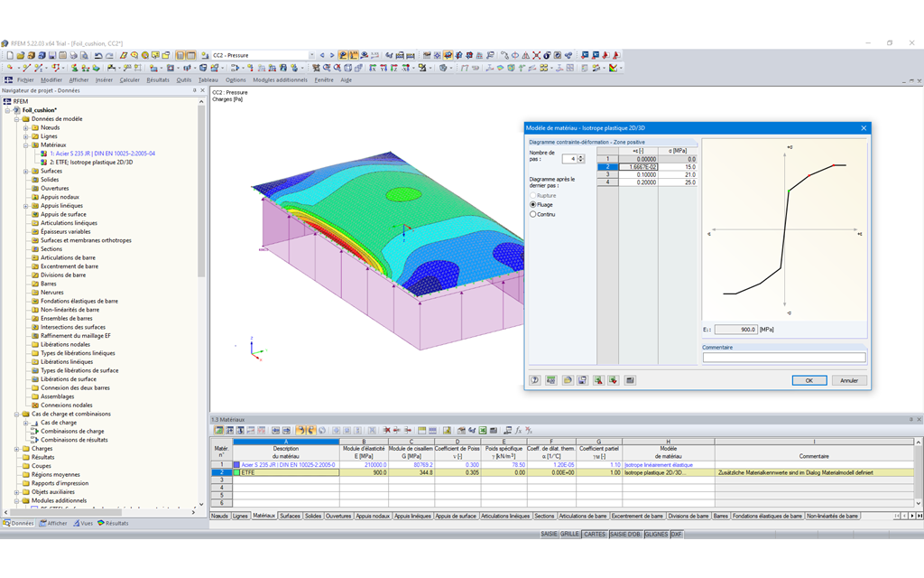Click the new file icon in toolbar
Screen dimensions: 924x578
tap(8, 55)
